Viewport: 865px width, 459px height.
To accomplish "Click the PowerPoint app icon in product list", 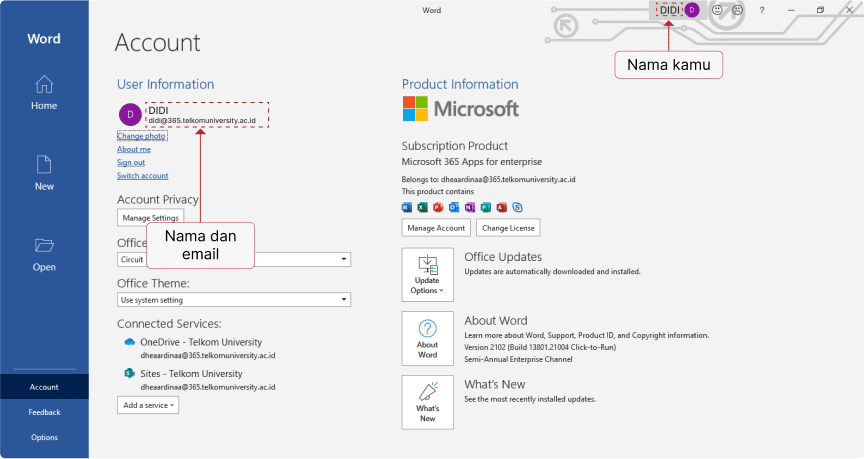I will pyautogui.click(x=438, y=207).
